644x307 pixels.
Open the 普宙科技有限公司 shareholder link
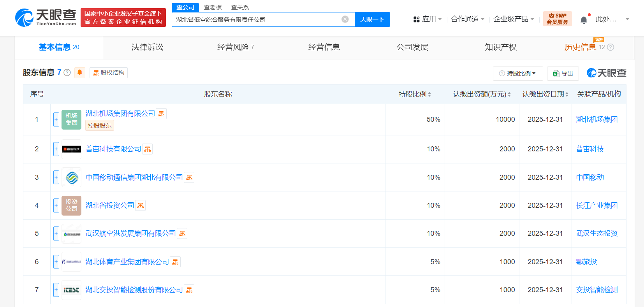[113, 149]
